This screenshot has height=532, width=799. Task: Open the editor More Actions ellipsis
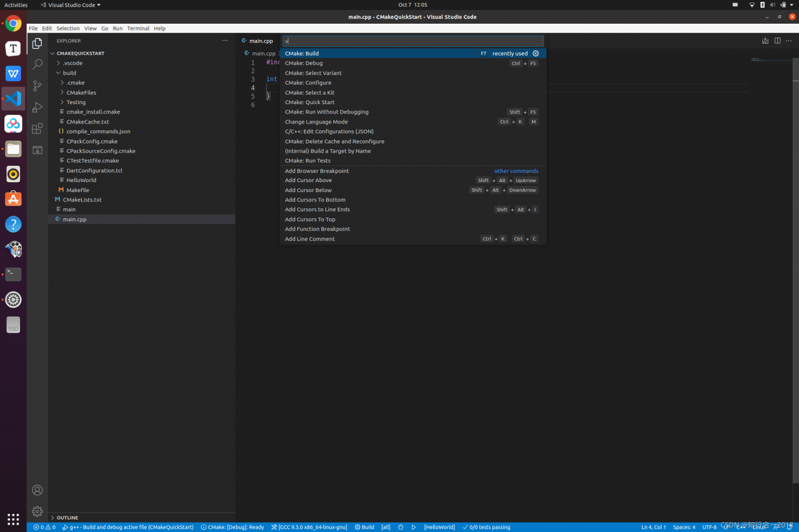pos(790,41)
